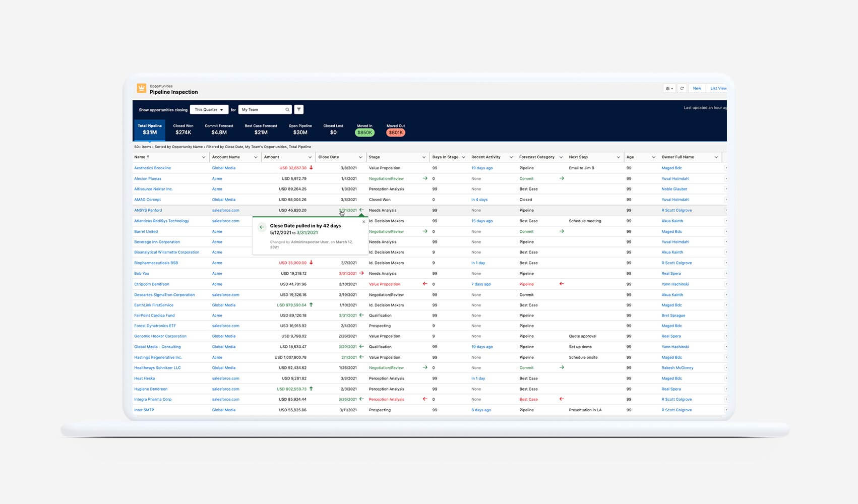Select the Commit Forecast metric tab
858x504 pixels.
click(219, 130)
